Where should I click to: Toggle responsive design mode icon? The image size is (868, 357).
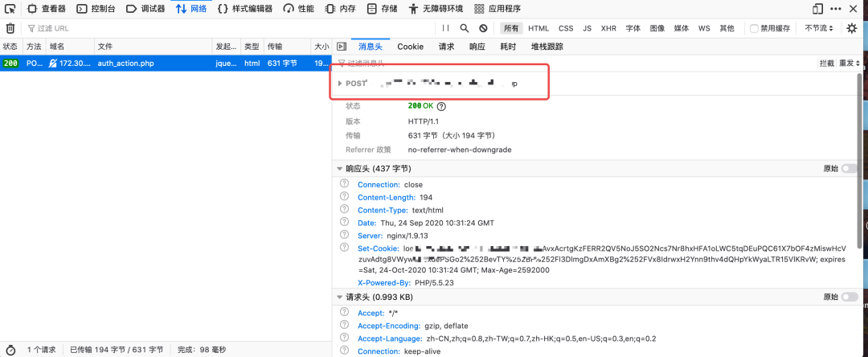click(817, 9)
